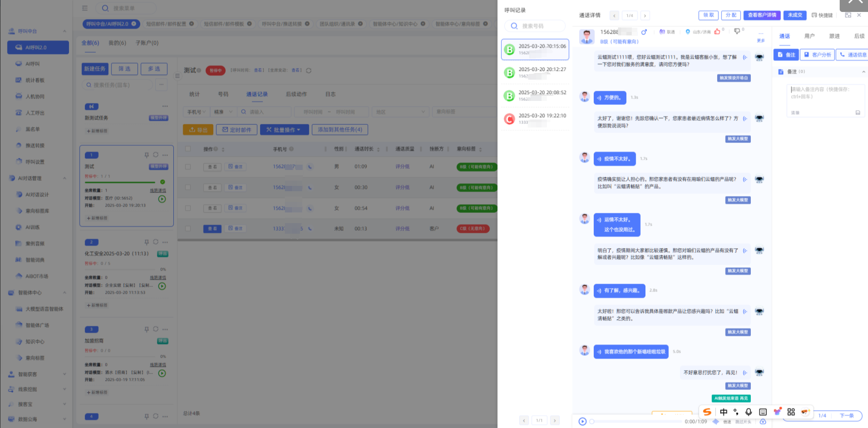Click the 未成交 button
This screenshot has height=428, width=868.
pyautogui.click(x=795, y=15)
